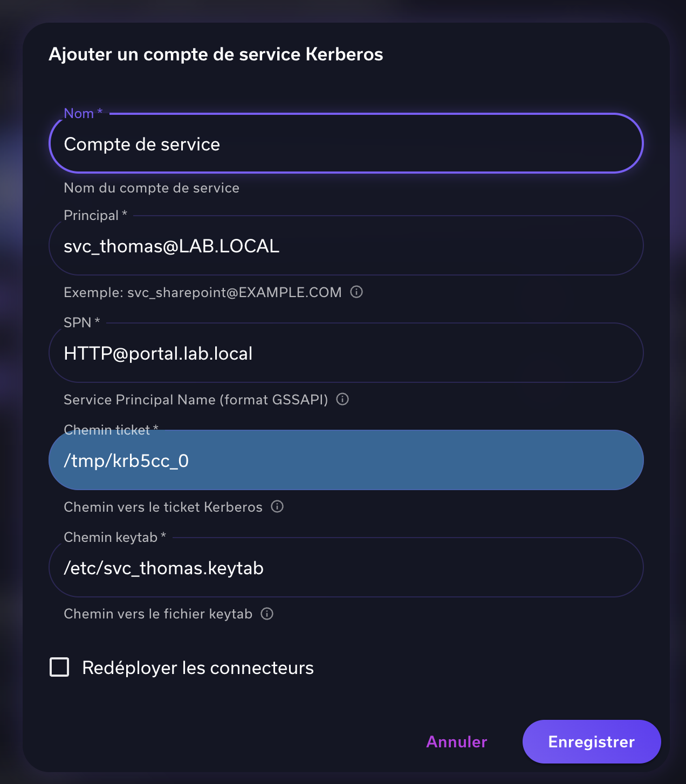This screenshot has width=686, height=784.
Task: Click the Chemin ticket field with /tmp/krb5cc_0
Action: coord(345,460)
